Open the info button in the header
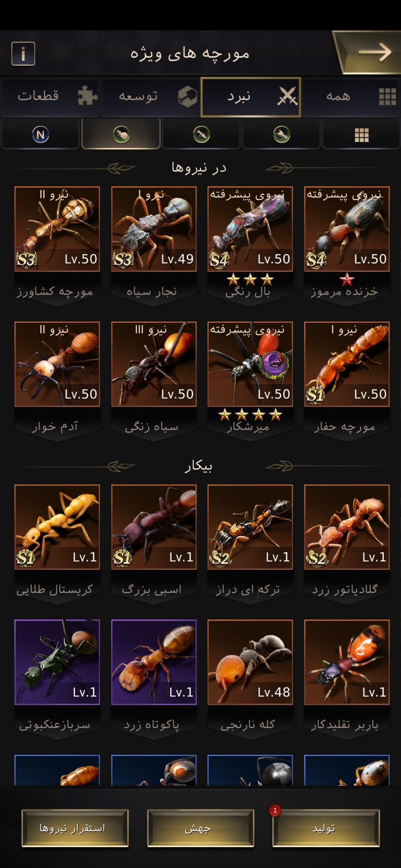Viewport: 401px width, 868px height. [x=23, y=53]
